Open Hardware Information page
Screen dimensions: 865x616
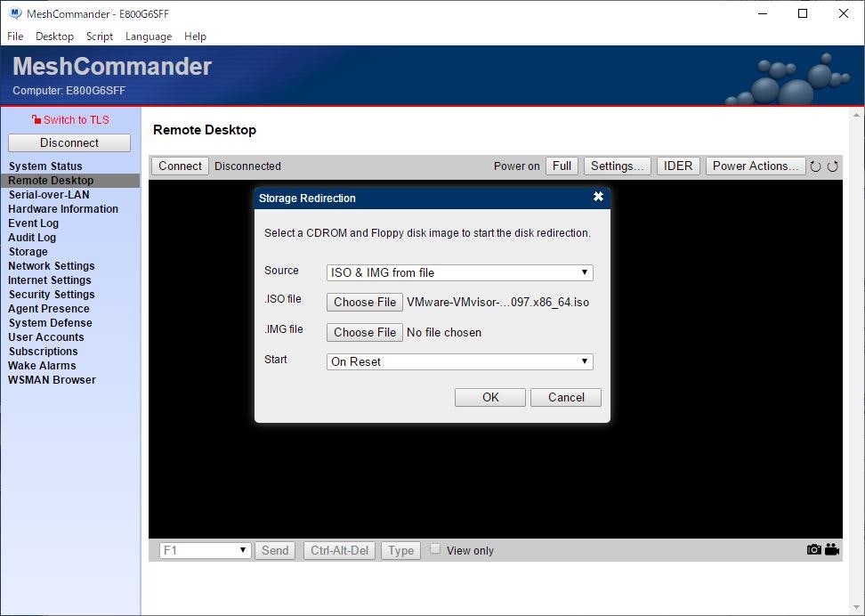tap(63, 209)
